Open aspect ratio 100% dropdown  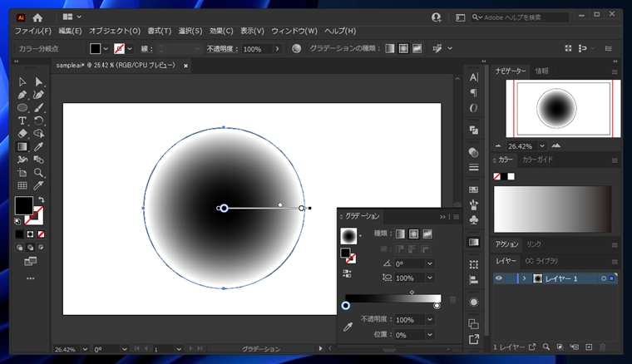[x=430, y=278]
